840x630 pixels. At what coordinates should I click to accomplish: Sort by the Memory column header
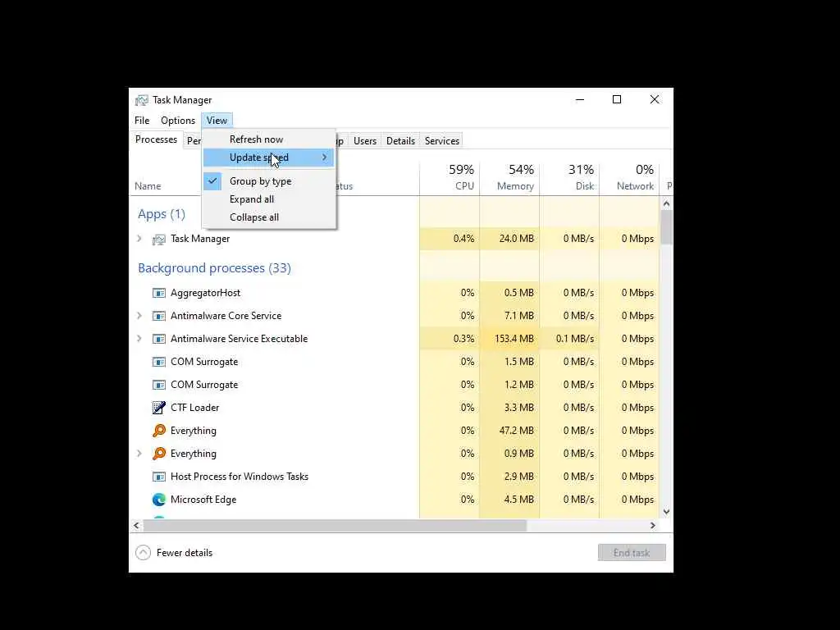[x=509, y=178]
